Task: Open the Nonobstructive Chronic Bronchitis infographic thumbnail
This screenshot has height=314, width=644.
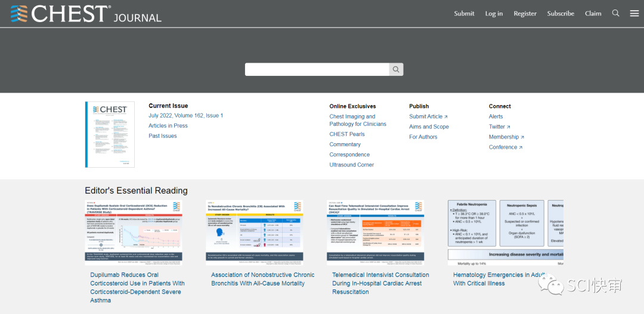Action: click(255, 233)
